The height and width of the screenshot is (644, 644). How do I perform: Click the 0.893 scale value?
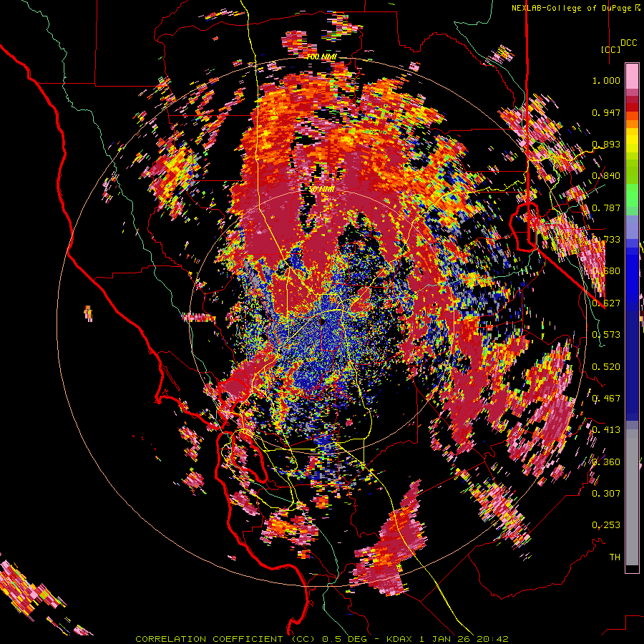click(x=606, y=144)
